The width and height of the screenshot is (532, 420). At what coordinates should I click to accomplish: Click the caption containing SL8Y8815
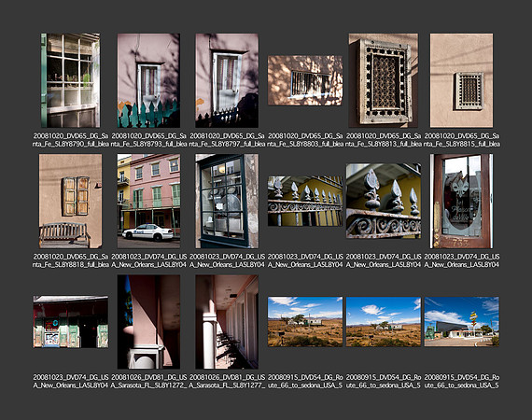[461, 140]
